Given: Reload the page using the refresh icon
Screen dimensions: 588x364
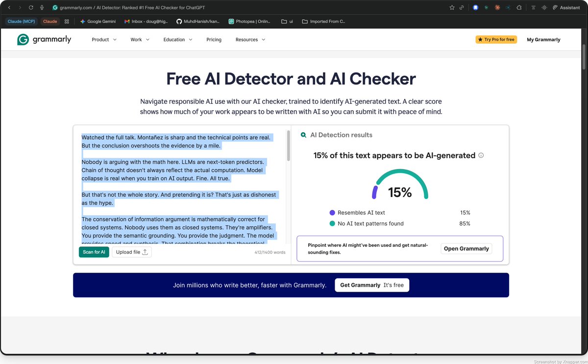Looking at the screenshot, I should pyautogui.click(x=31, y=7).
